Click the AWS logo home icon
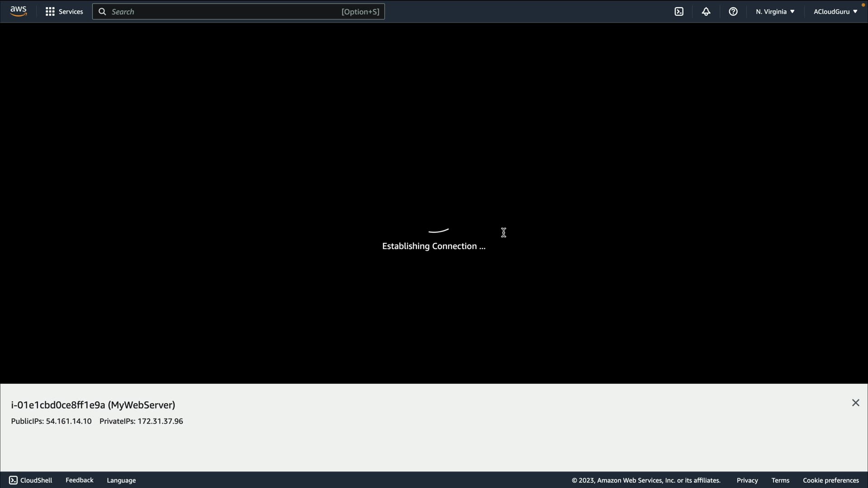 pyautogui.click(x=18, y=11)
